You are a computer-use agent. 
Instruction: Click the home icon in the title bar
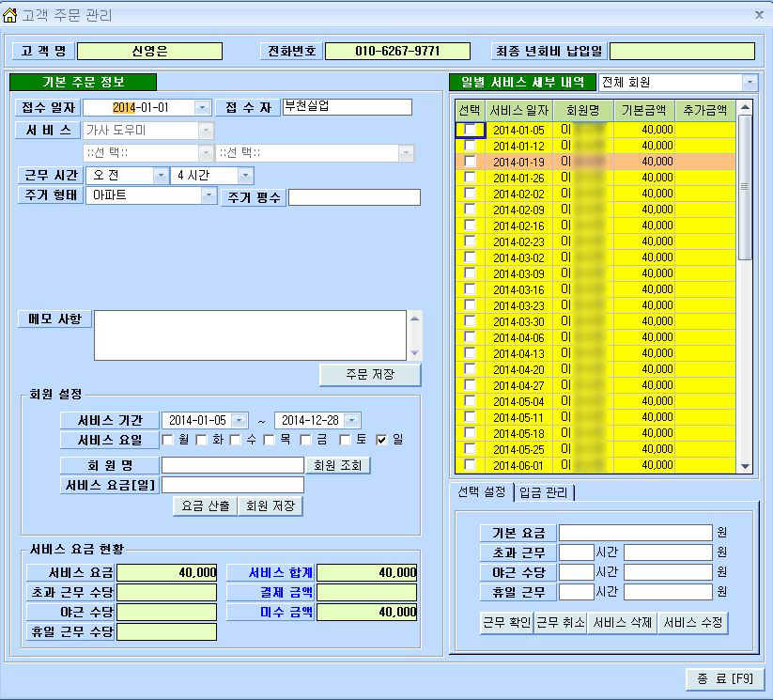point(9,15)
